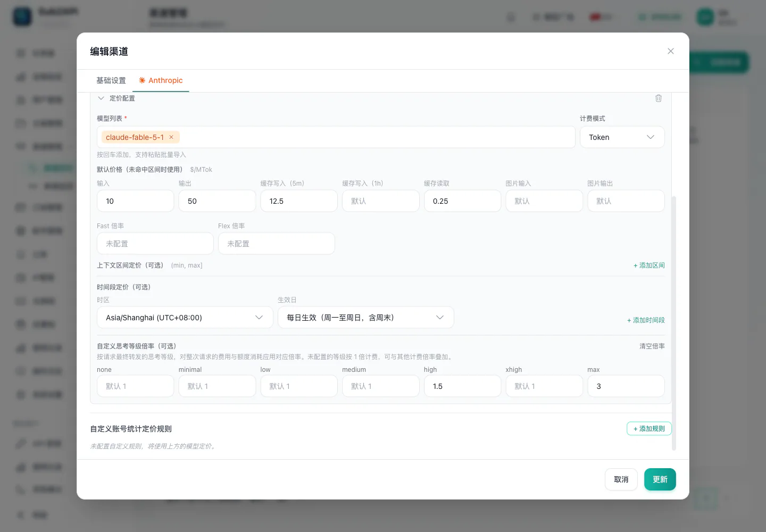Screen dimensions: 766x532
Task: Edit the high multiplier field showing 1.5
Action: (462, 386)
